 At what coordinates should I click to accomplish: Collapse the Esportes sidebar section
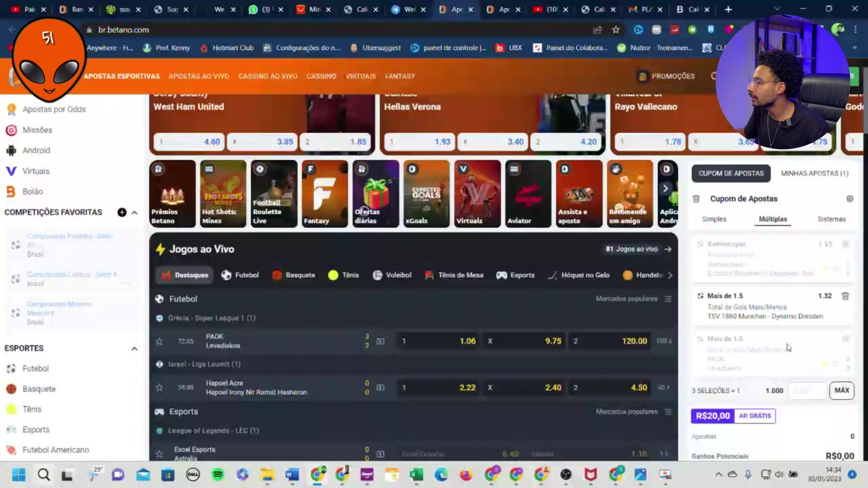click(134, 348)
